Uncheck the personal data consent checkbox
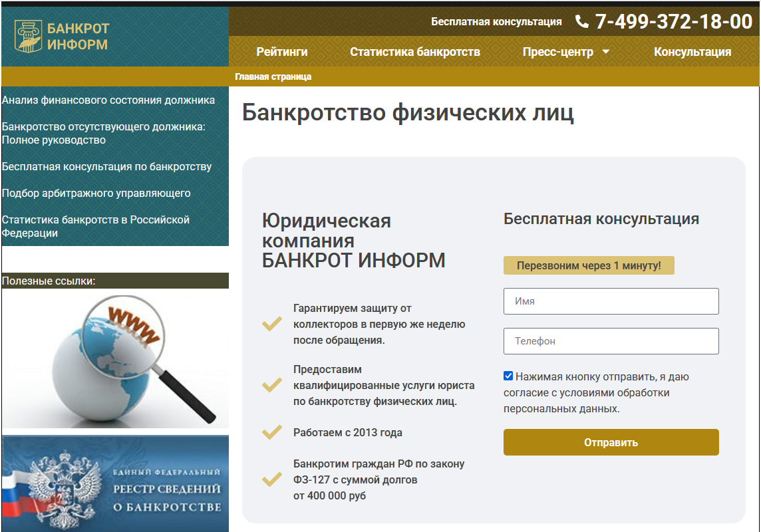This screenshot has width=761, height=532. pos(508,376)
